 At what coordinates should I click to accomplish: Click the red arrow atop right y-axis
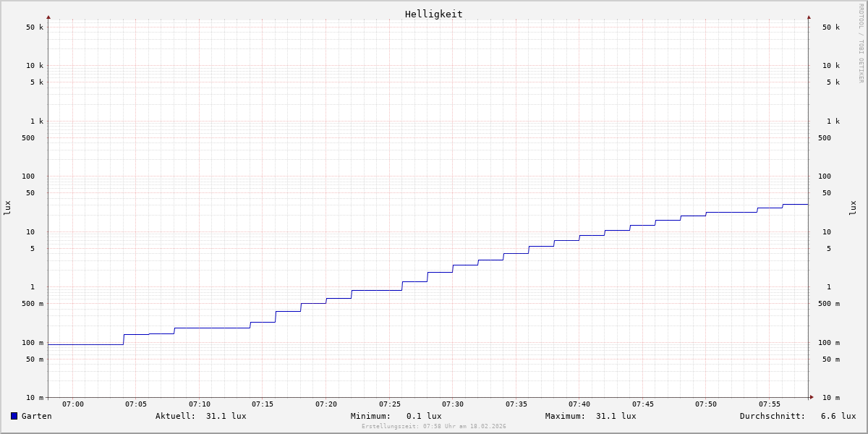point(809,17)
